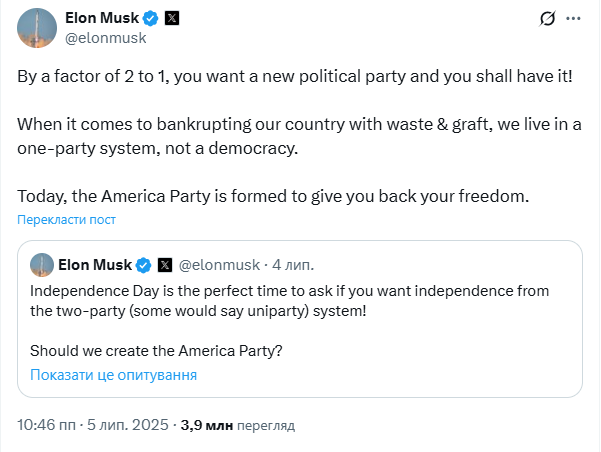Click the @elonmusk handle in quoted post
Image resolution: width=601 pixels, height=452 pixels.
point(218,265)
